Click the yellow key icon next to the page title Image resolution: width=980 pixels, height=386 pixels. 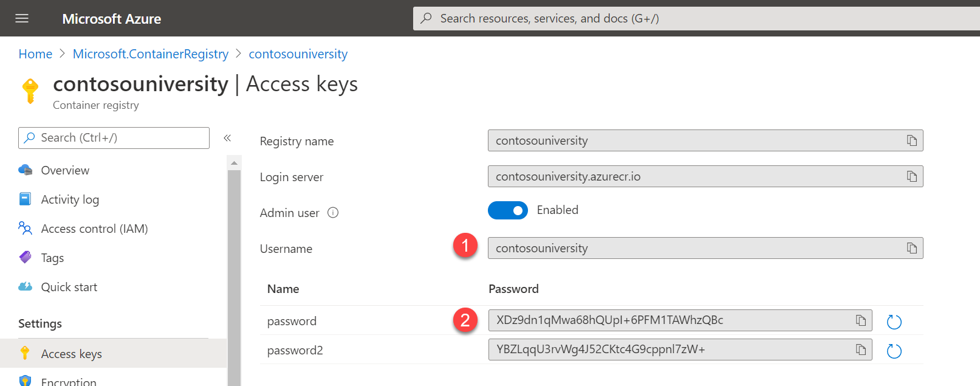click(x=30, y=91)
